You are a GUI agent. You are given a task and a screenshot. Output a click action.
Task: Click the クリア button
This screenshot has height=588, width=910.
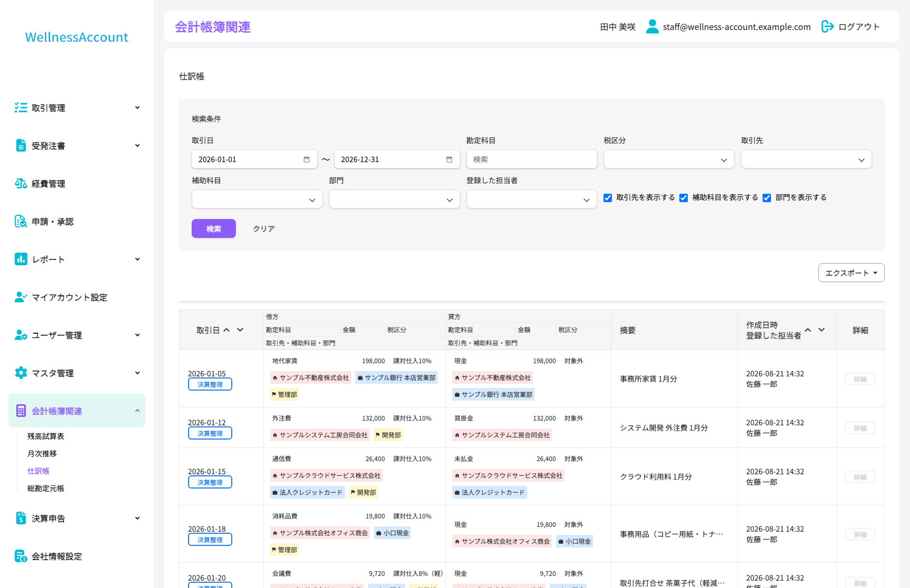264,228
